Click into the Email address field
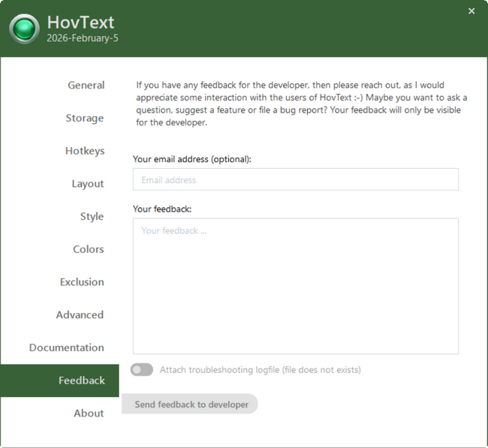The image size is (488, 448). coord(295,180)
